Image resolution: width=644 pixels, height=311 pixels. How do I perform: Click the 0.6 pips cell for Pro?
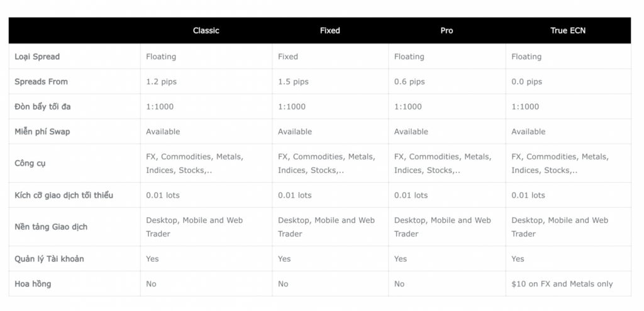tap(409, 82)
